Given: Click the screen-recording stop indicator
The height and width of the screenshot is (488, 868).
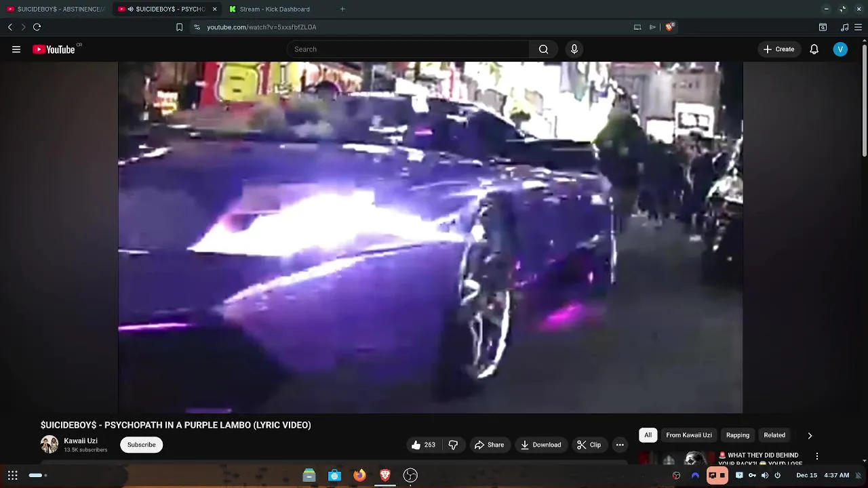Looking at the screenshot, I should [717, 475].
